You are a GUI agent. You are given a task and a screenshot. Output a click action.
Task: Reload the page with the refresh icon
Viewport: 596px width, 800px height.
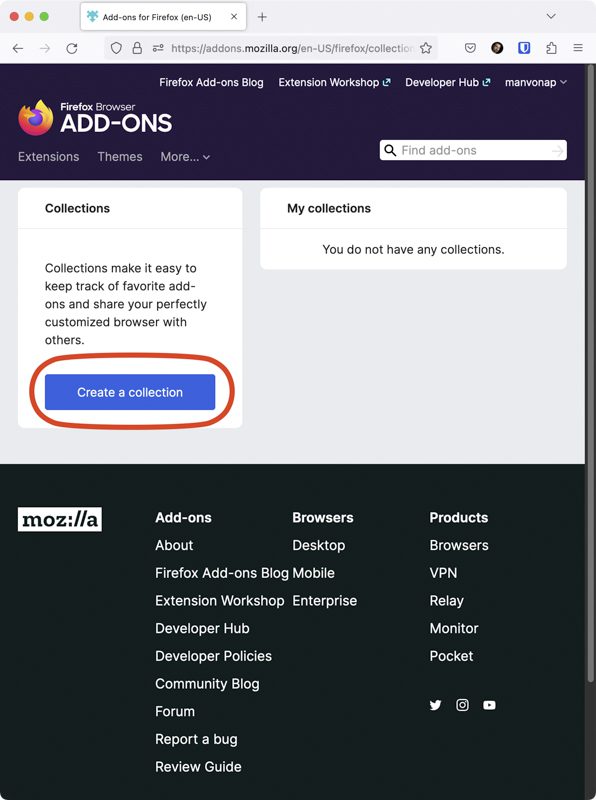(x=72, y=48)
